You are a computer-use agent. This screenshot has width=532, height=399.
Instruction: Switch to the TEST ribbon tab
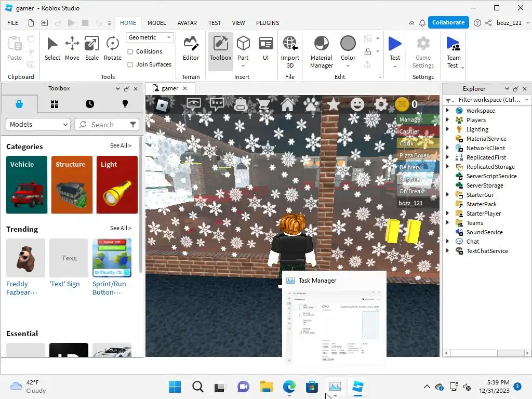click(x=215, y=23)
